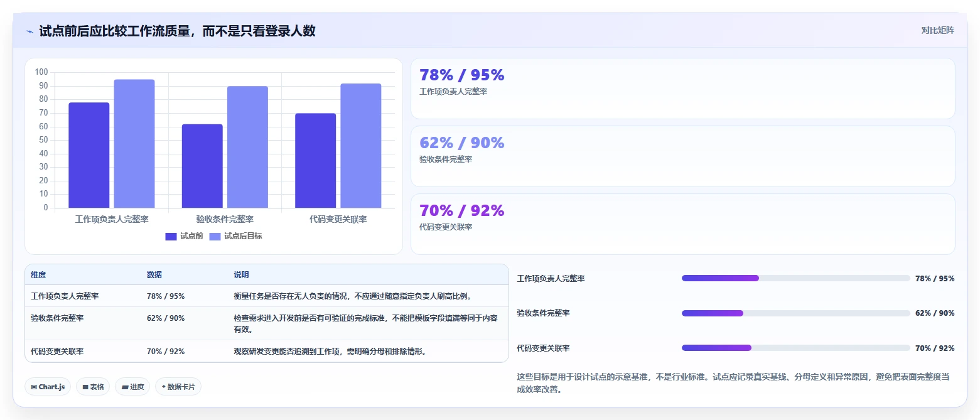Viewport: 980px width, 420px height.
Task: Click the lightning icon beside the header title
Action: [30, 31]
